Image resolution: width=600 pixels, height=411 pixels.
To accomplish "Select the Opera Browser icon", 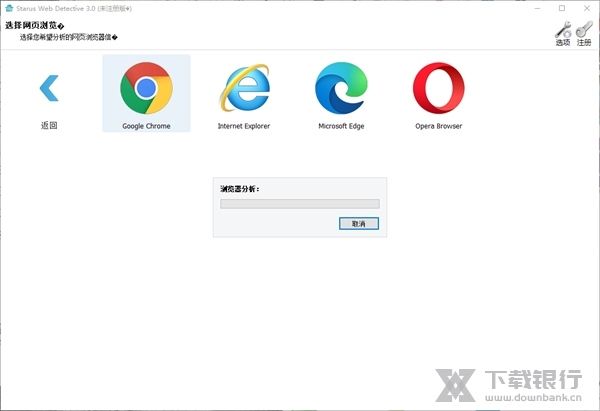I will coord(439,88).
